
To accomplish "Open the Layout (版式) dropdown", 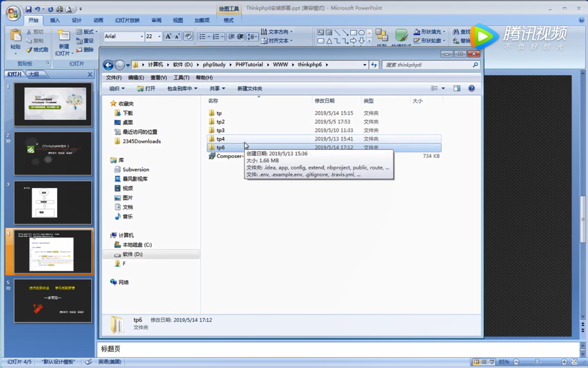I will tap(87, 32).
